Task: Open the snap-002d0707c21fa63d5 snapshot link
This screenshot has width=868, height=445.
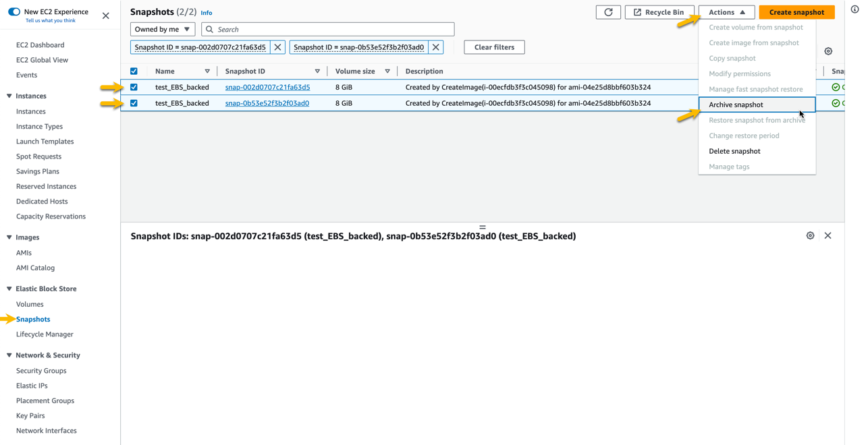Action: click(267, 87)
